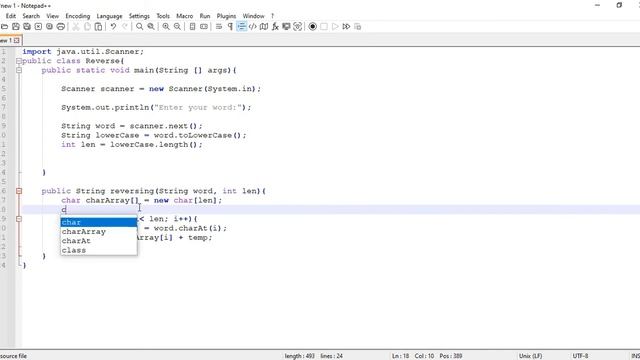The image size is (640, 360).
Task: Toggle Folder as Workspace icon
Action: [x=287, y=27]
